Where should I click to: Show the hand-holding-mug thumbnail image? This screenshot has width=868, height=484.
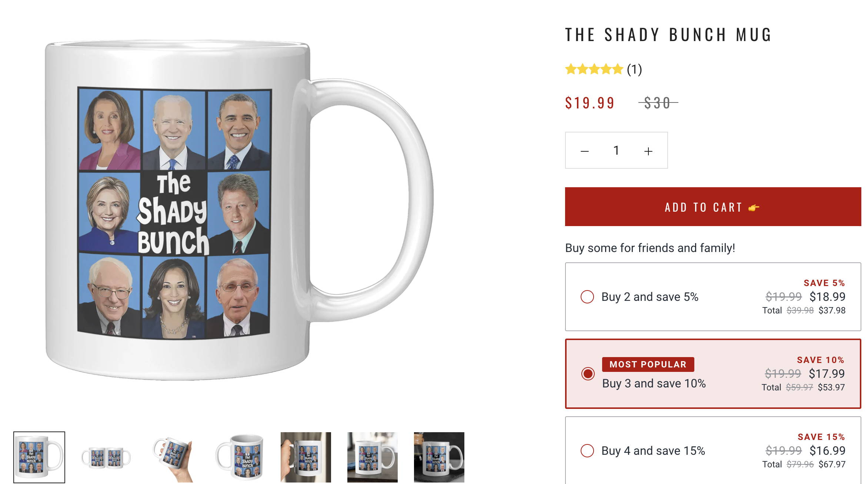point(173,457)
